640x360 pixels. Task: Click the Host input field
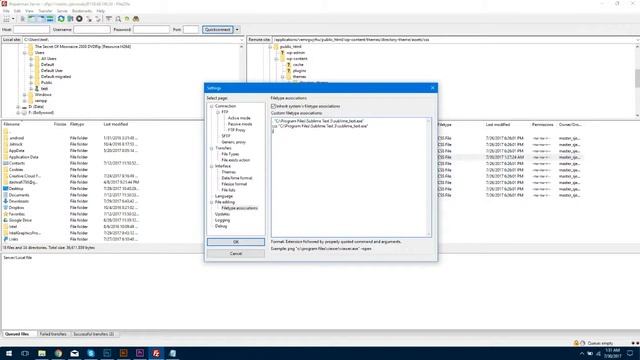click(31, 30)
